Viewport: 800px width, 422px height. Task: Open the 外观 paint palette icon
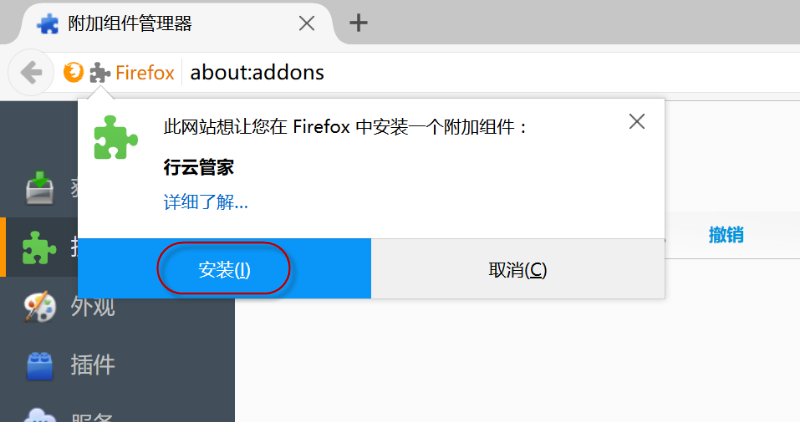click(39, 306)
